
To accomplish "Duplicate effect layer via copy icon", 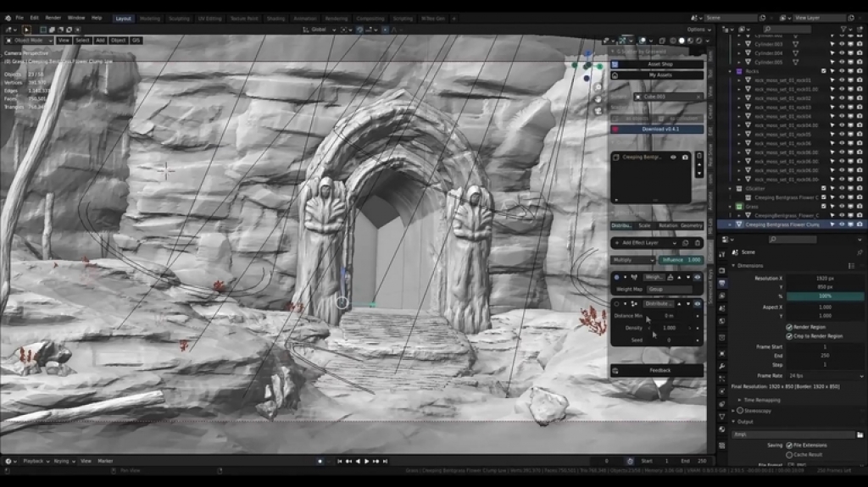I will [x=686, y=243].
